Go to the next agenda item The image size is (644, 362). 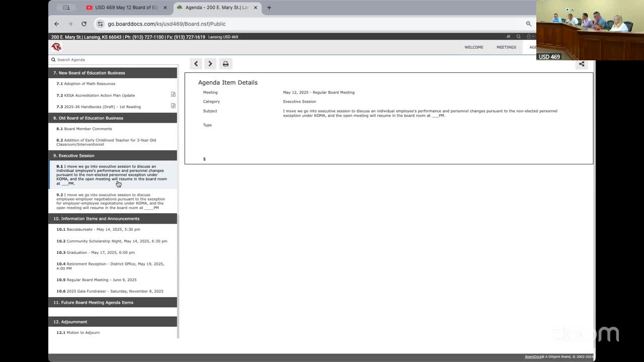[x=210, y=64]
